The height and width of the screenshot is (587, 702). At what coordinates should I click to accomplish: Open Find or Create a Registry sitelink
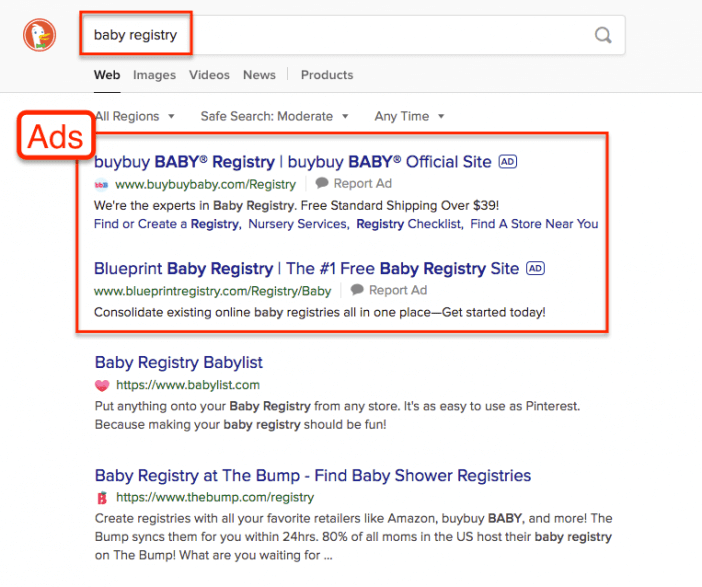167,223
